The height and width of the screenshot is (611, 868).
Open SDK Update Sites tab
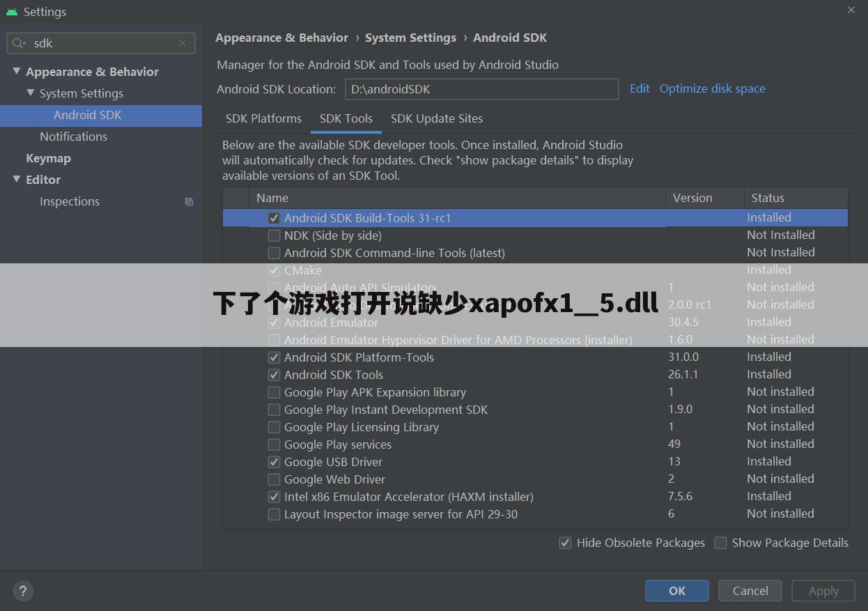(437, 118)
